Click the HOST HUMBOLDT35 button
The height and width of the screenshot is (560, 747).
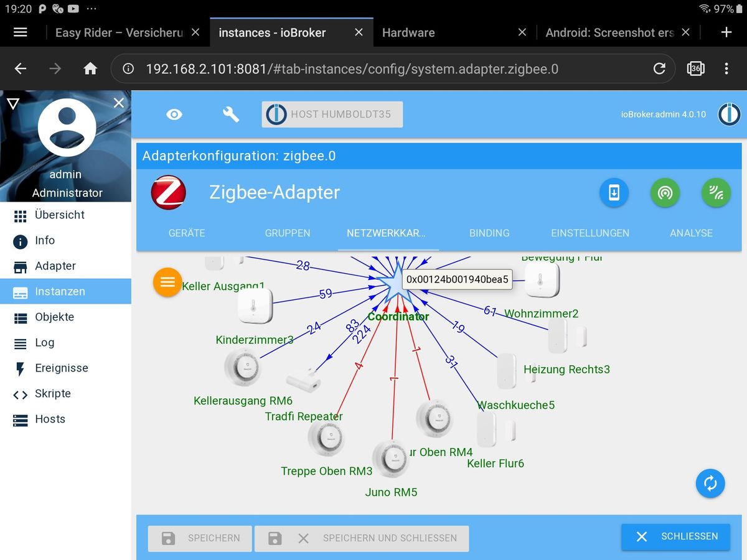(x=332, y=114)
